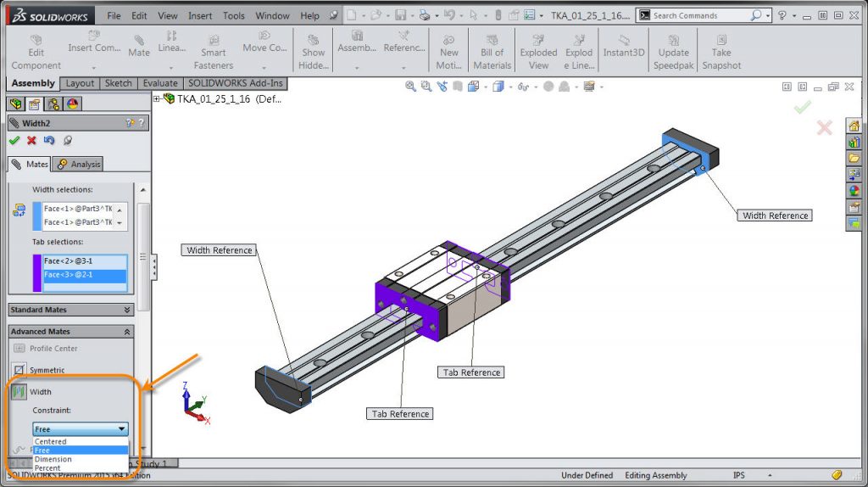The width and height of the screenshot is (868, 487).
Task: Click the Display Style cube icon
Action: (x=498, y=87)
